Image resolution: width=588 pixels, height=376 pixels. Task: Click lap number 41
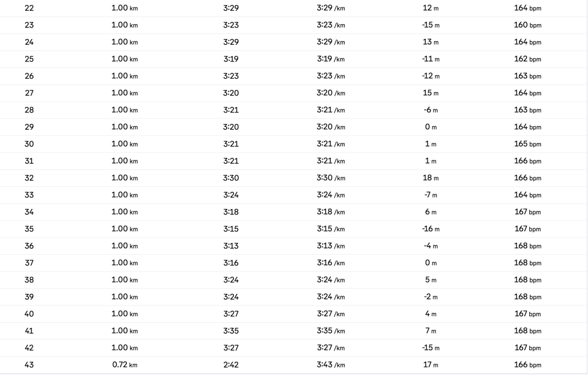29,331
